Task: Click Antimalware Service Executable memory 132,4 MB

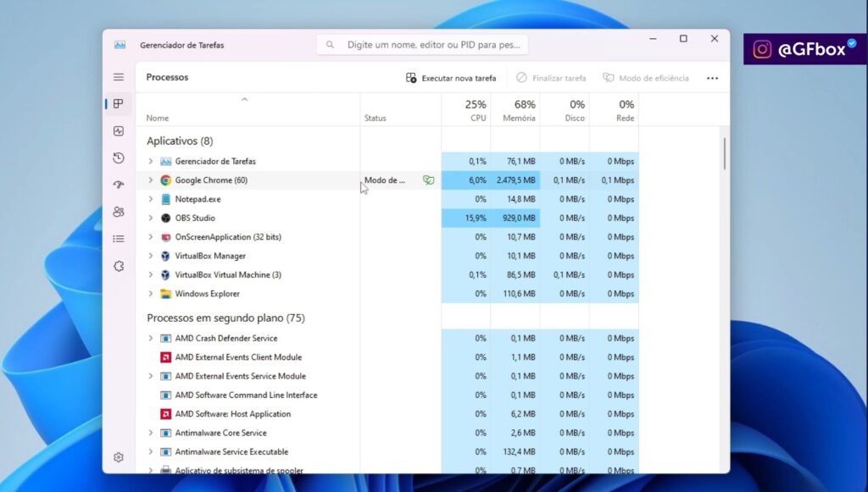Action: click(520, 451)
